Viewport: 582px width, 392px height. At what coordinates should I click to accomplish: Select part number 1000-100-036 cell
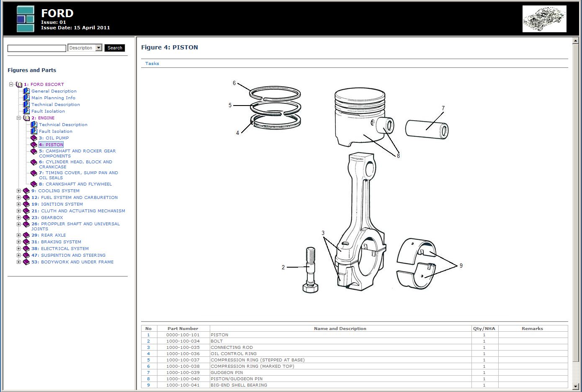coord(183,353)
